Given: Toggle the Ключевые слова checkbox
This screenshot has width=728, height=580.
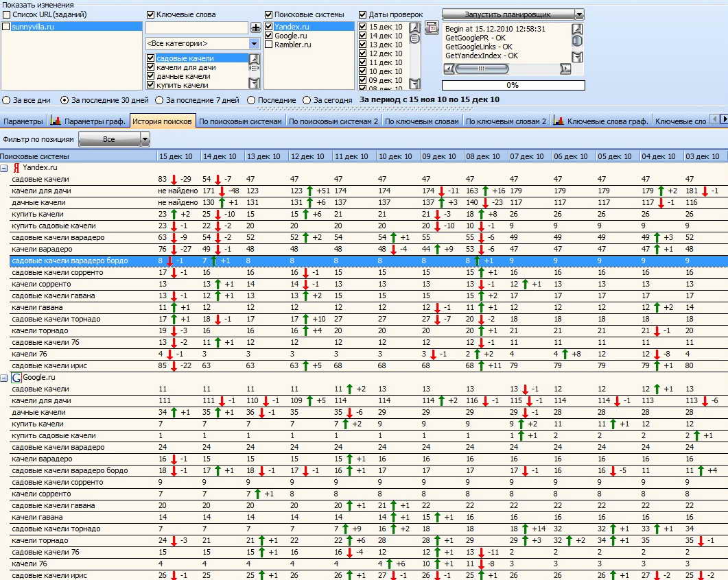Looking at the screenshot, I should click(x=150, y=15).
